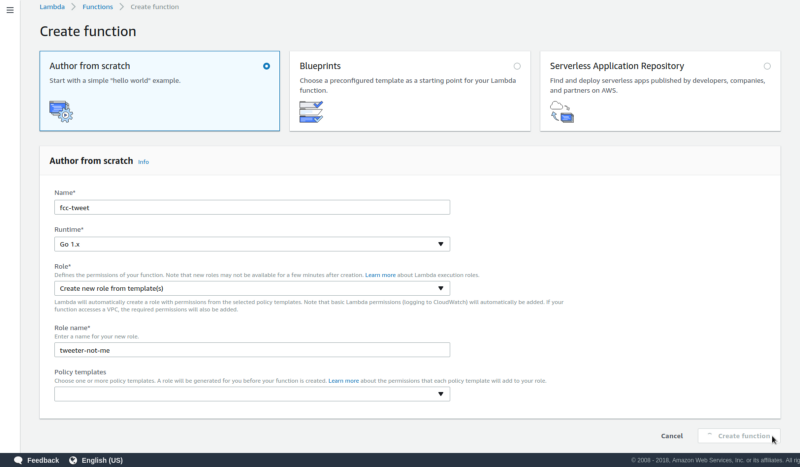The height and width of the screenshot is (467, 800).
Task: Click the Name field containing fcc-tweet
Action: pos(252,207)
